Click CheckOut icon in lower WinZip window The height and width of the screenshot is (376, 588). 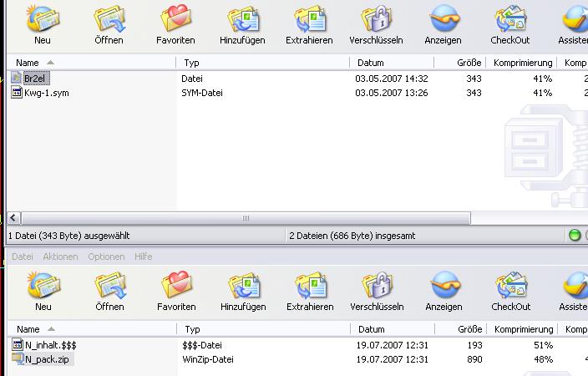(511, 286)
